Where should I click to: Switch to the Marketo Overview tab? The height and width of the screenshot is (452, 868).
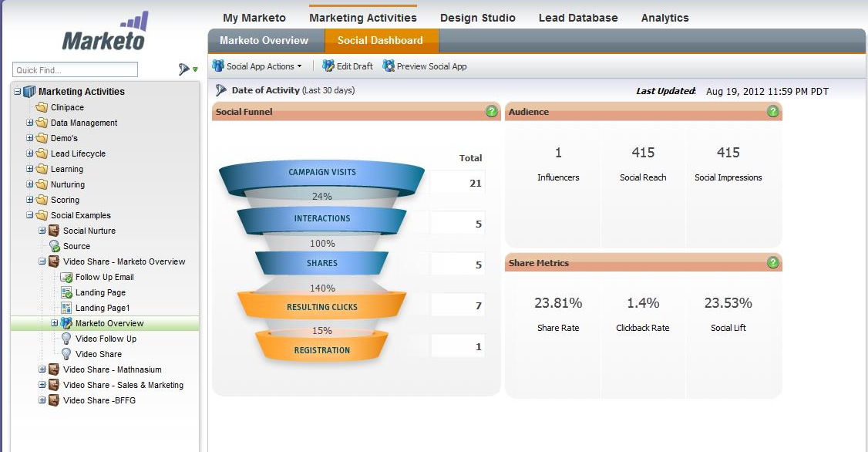pos(264,40)
